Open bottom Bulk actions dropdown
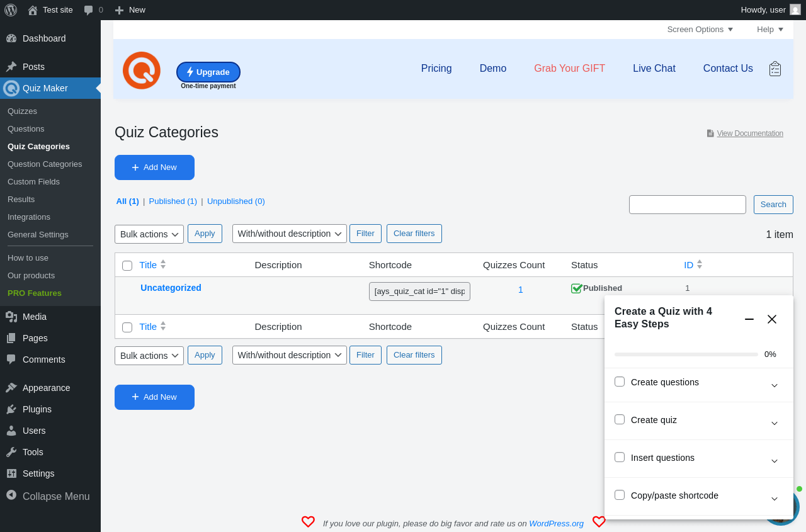 click(149, 356)
